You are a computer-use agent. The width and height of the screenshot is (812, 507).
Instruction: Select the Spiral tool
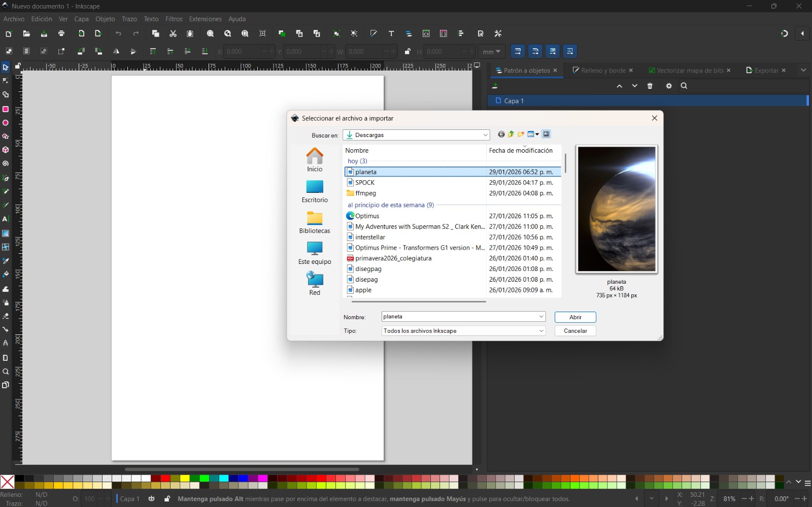[x=6, y=163]
